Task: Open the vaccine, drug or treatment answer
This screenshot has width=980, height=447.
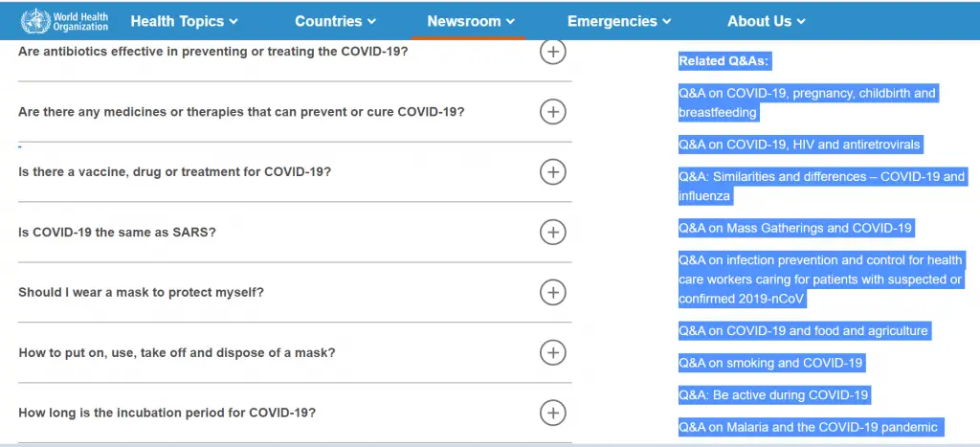Action: (552, 172)
